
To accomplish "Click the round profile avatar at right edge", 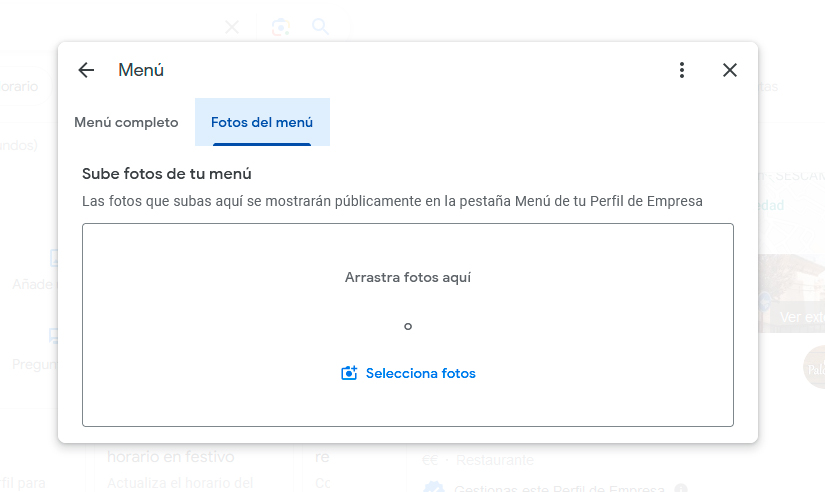I will [x=814, y=367].
